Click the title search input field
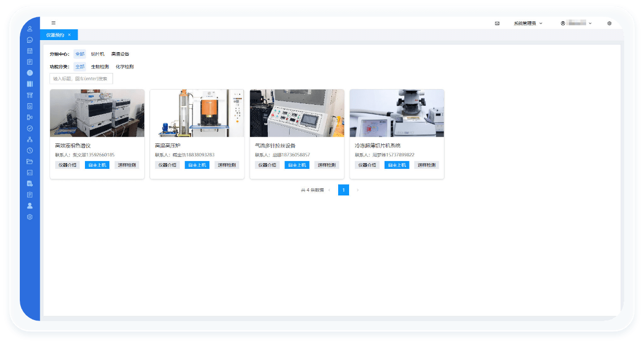 pos(81,79)
